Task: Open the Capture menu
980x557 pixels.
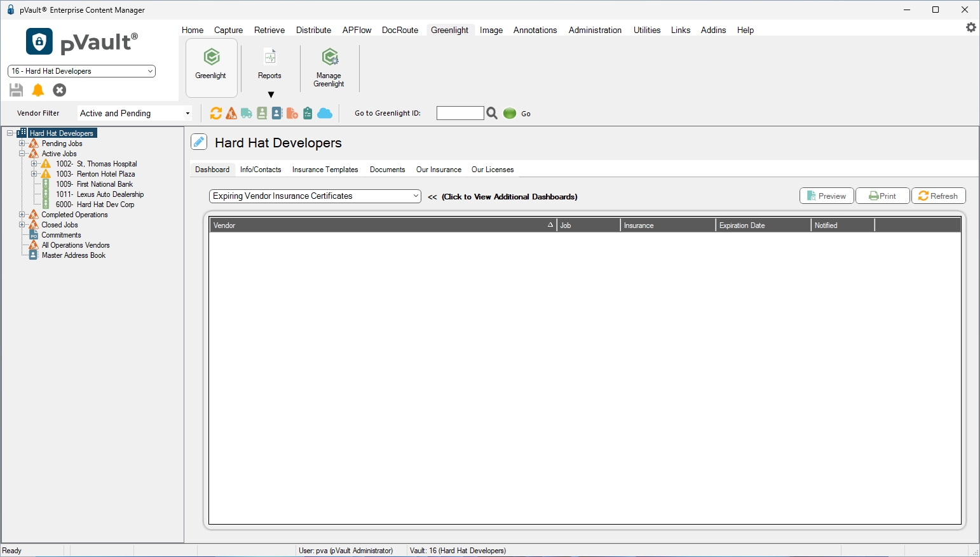Action: click(229, 30)
